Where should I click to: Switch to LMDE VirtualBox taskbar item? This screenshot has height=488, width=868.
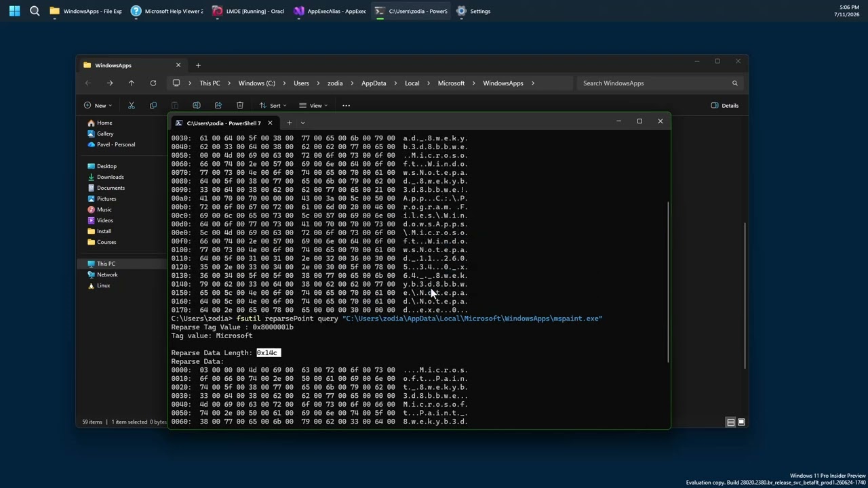pyautogui.click(x=248, y=11)
